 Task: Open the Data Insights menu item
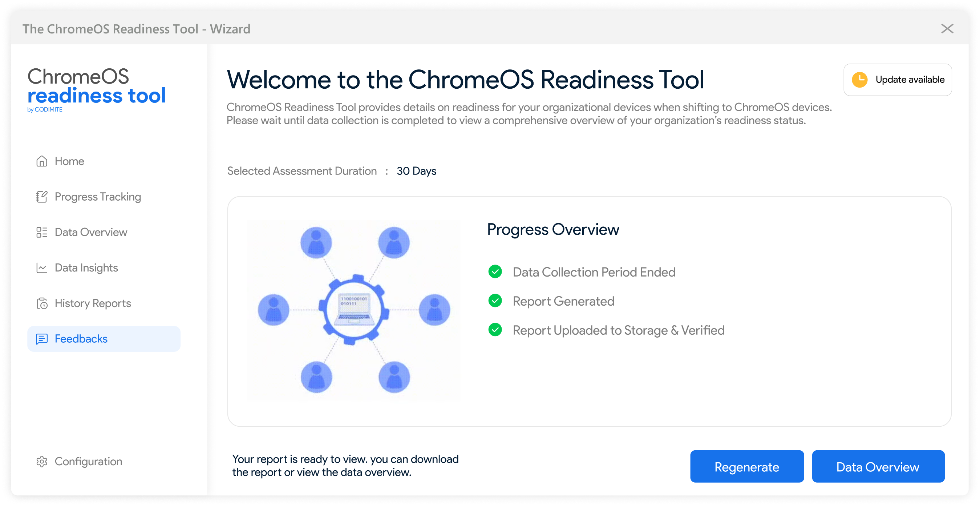tap(86, 267)
